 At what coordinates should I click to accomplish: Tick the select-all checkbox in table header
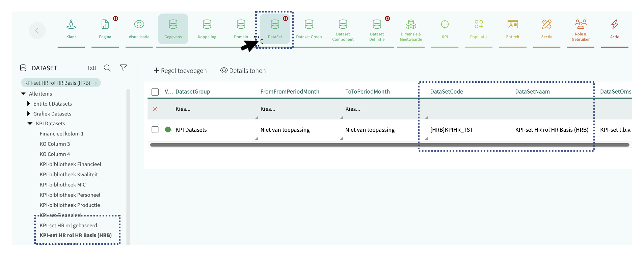pos(155,92)
